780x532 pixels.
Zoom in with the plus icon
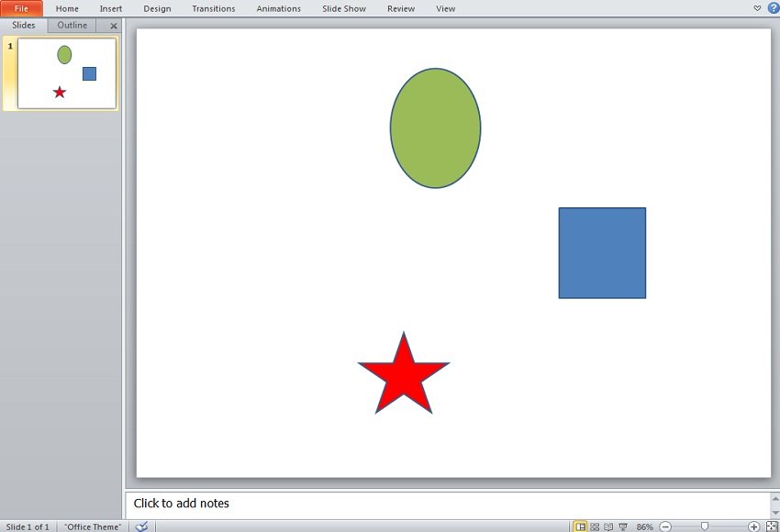click(753, 526)
